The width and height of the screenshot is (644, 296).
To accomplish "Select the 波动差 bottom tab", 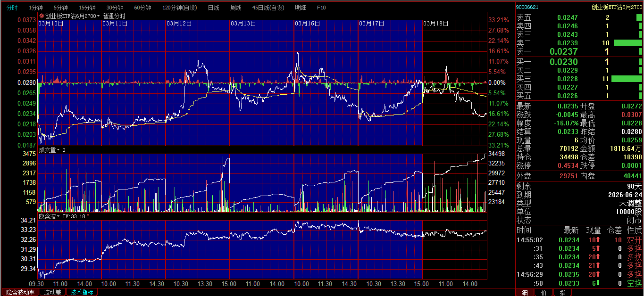I will coord(52,292).
